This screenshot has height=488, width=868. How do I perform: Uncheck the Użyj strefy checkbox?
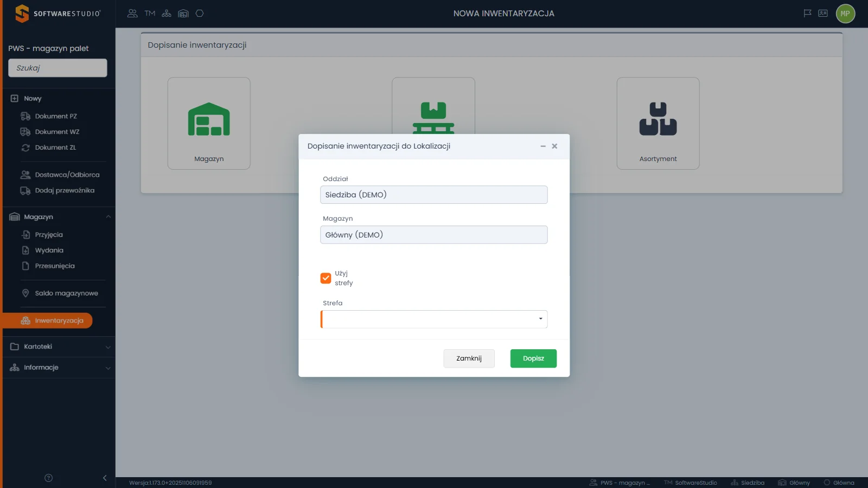coord(325,278)
